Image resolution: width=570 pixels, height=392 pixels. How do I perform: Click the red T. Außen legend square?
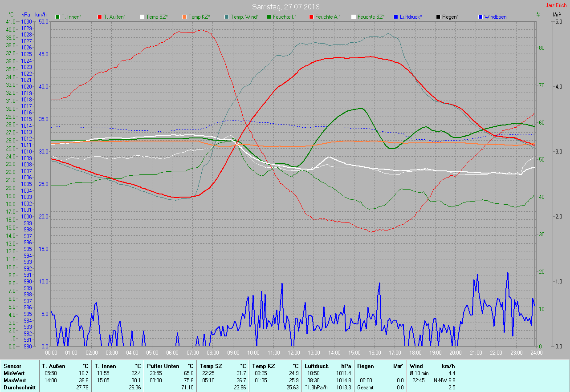point(100,17)
